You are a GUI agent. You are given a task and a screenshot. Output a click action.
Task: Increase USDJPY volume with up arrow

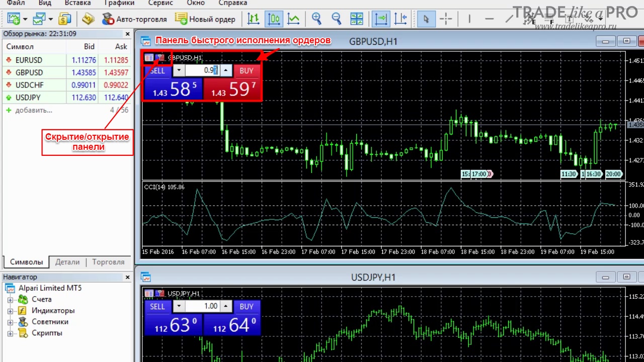[x=226, y=306]
